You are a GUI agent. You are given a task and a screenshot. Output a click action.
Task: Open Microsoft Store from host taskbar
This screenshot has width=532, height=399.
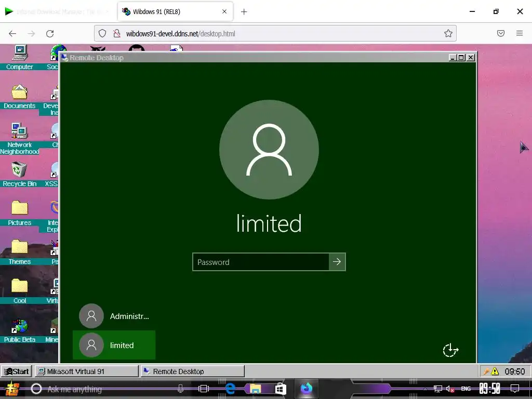[x=281, y=389]
